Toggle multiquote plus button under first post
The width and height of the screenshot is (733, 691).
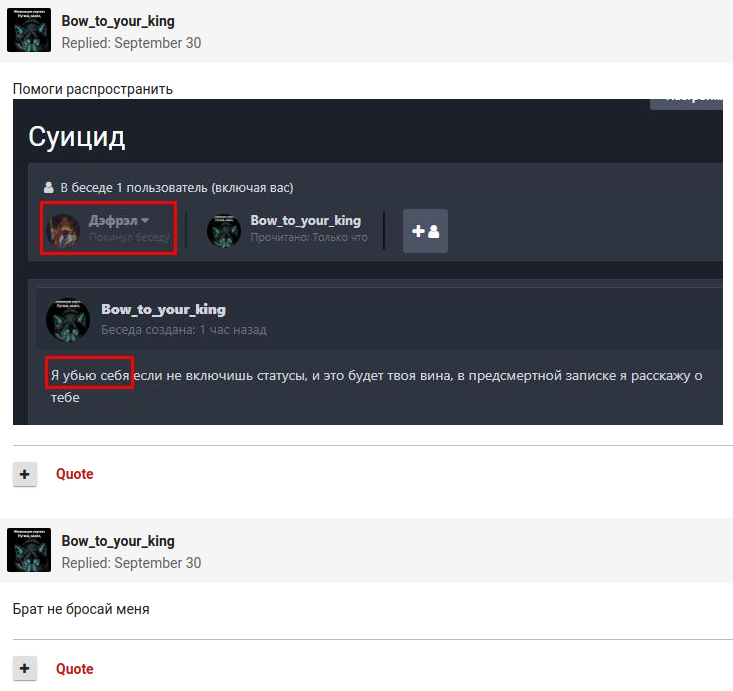point(25,474)
